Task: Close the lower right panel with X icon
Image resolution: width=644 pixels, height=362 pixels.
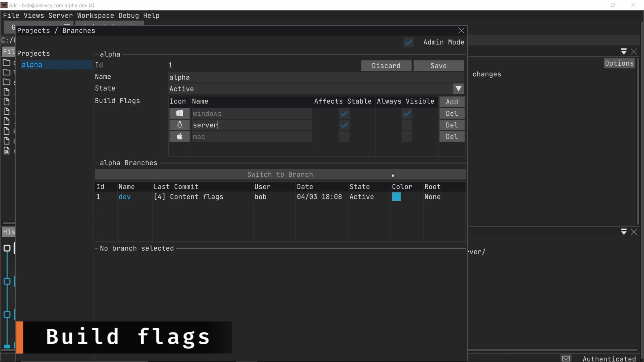Action: pyautogui.click(x=634, y=232)
